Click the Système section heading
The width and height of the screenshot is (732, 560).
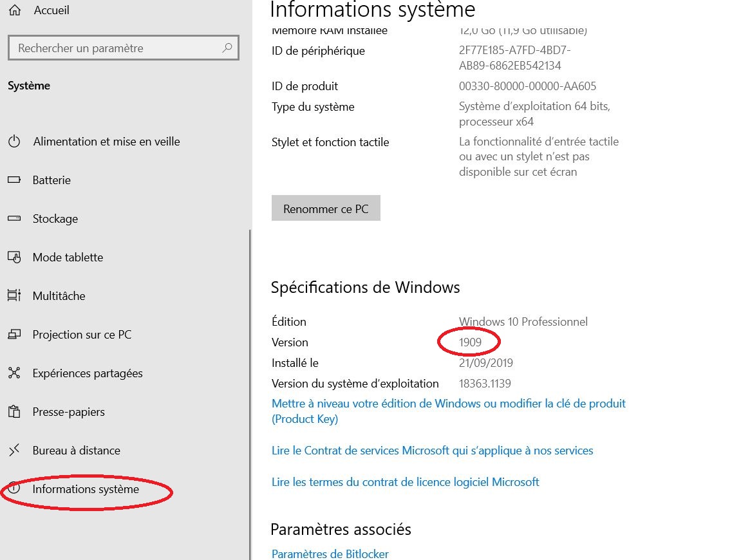coord(29,86)
